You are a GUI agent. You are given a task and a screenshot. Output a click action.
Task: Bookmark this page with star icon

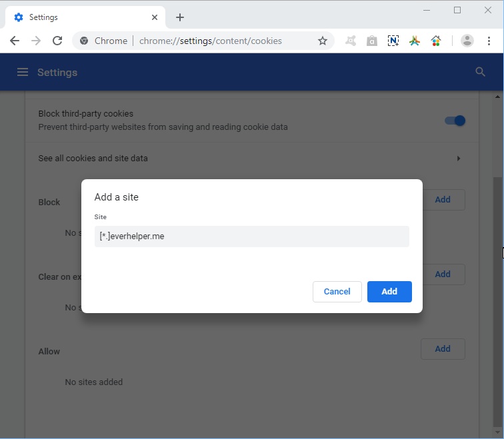tap(323, 41)
